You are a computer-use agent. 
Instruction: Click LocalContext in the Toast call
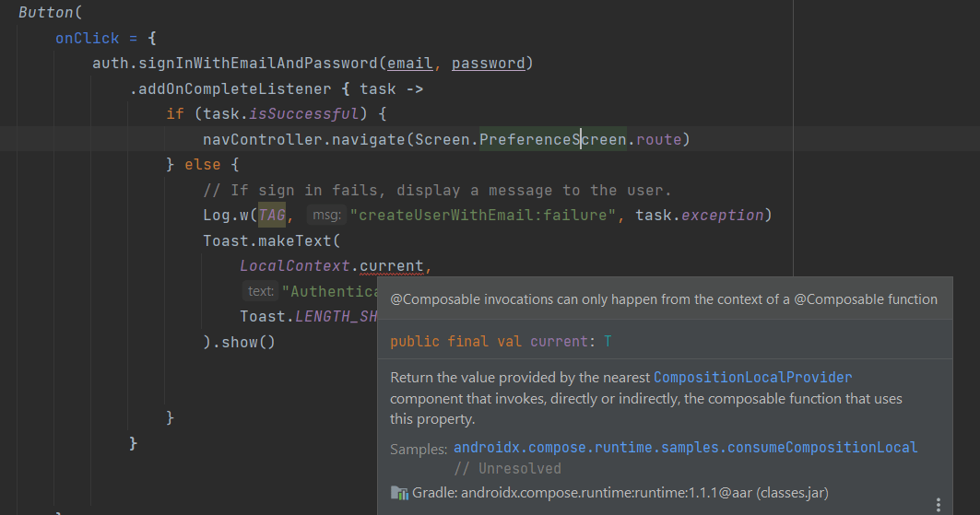294,266
